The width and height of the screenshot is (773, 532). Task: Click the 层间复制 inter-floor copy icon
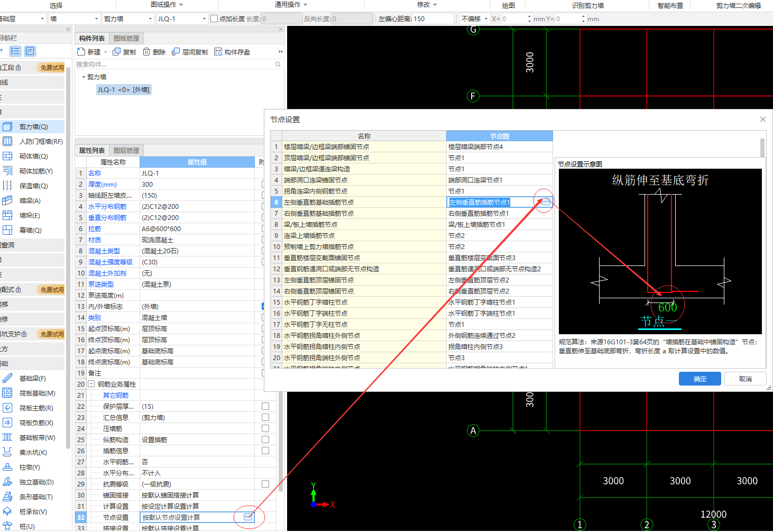[176, 52]
